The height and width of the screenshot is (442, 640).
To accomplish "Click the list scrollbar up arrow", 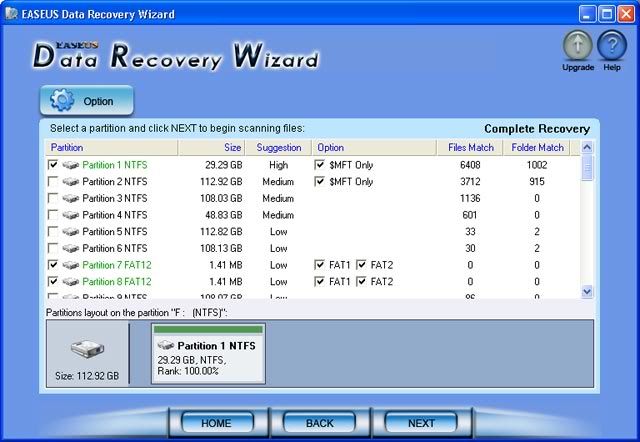I will tap(587, 147).
